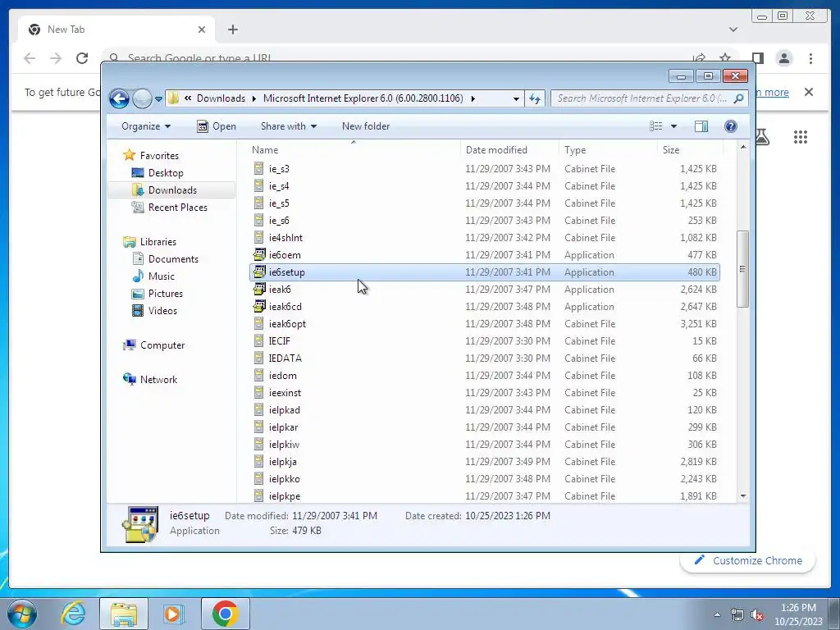Viewport: 840px width, 630px height.
Task: Select the file named iedom
Action: point(282,376)
